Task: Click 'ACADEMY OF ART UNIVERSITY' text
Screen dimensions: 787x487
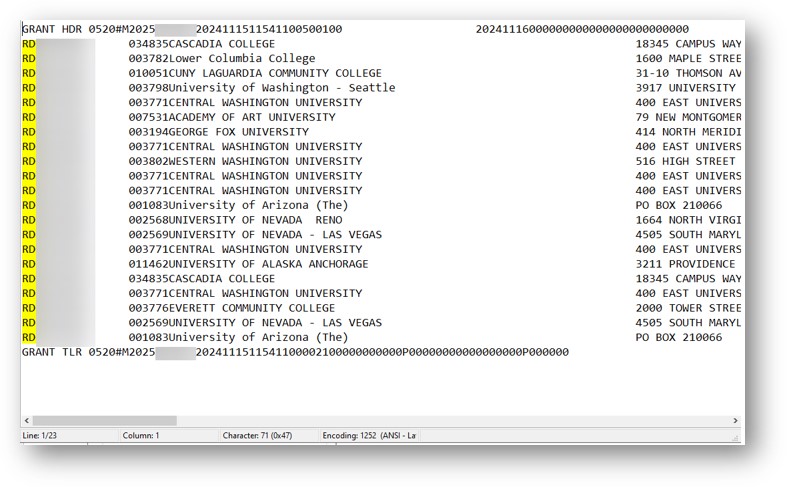Action: coord(252,117)
